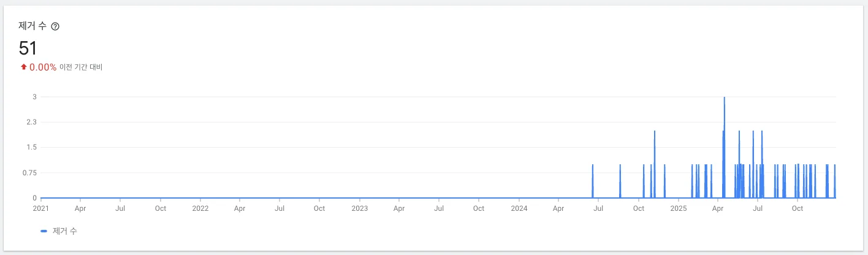Click the y-axis value 0
This screenshot has height=255, width=868.
[35, 198]
